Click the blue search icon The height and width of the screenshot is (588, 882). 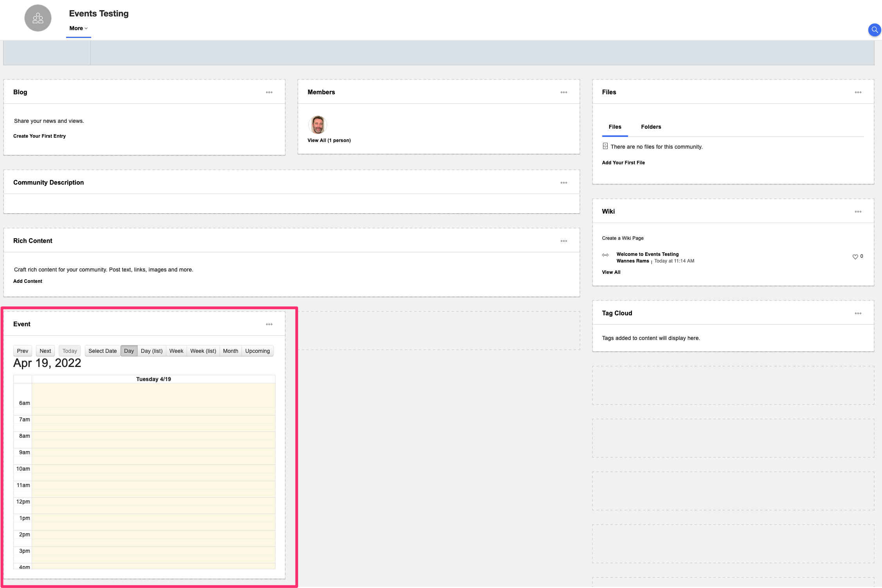point(874,30)
